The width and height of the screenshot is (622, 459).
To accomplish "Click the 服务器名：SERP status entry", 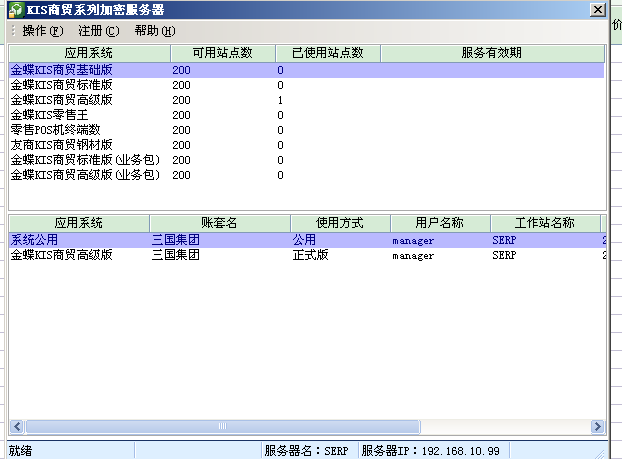I will pyautogui.click(x=307, y=451).
